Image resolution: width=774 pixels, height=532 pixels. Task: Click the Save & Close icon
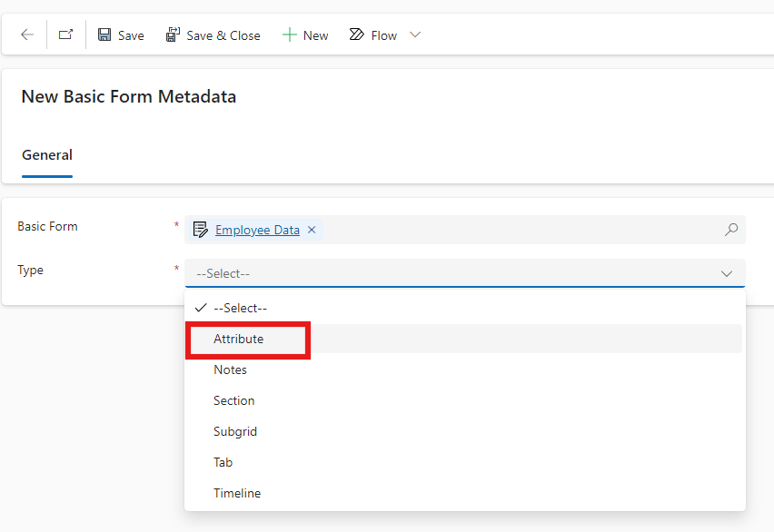[x=173, y=35]
